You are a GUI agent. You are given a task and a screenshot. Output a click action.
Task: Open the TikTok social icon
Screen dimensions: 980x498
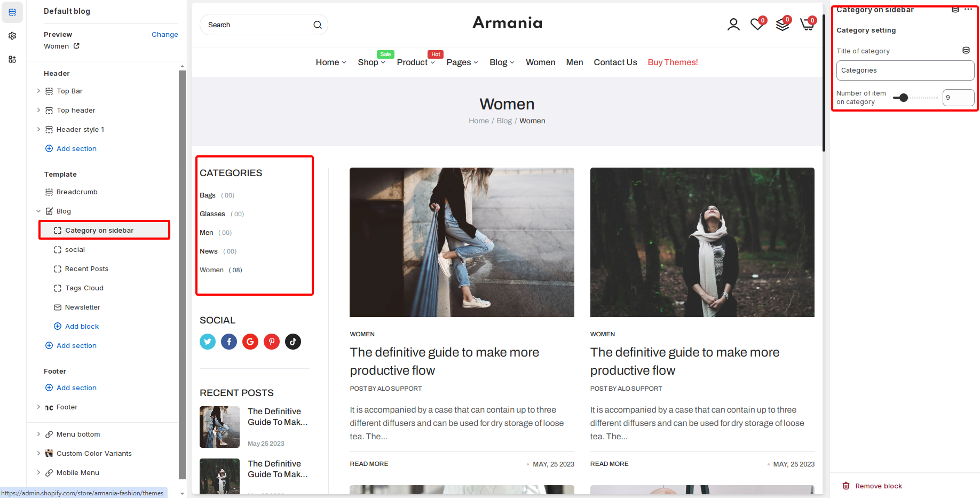[293, 342]
